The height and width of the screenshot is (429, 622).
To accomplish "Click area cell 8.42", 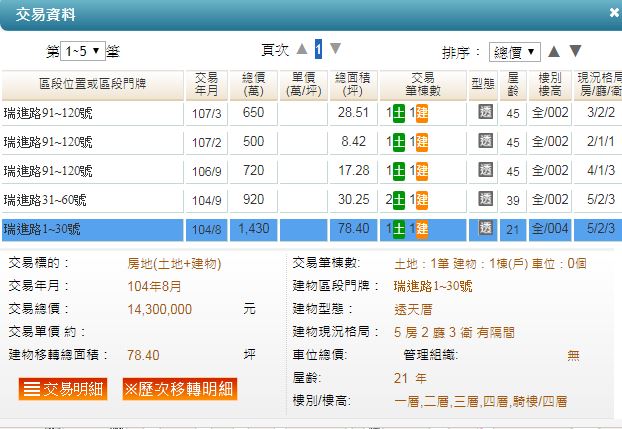I will tap(353, 142).
